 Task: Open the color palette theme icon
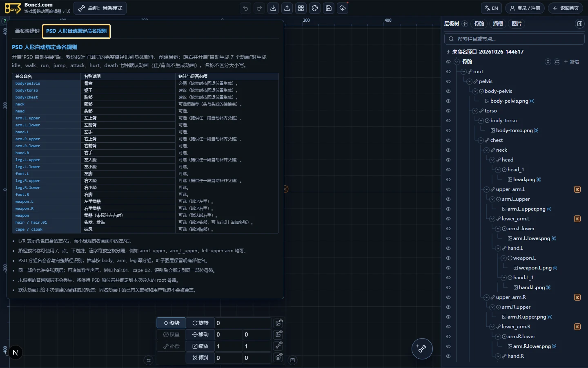315,8
